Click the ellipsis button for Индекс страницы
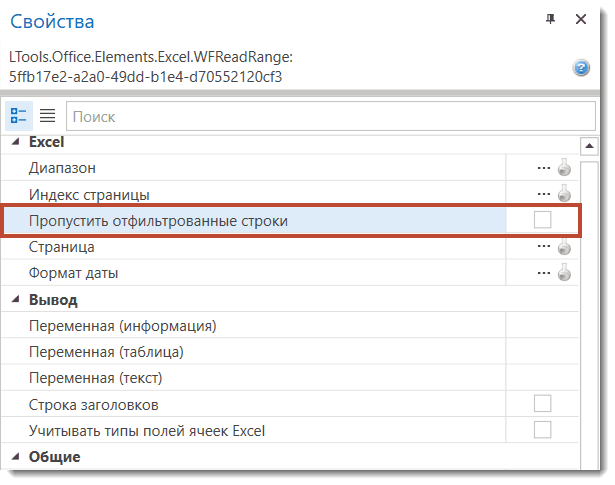 (x=544, y=194)
